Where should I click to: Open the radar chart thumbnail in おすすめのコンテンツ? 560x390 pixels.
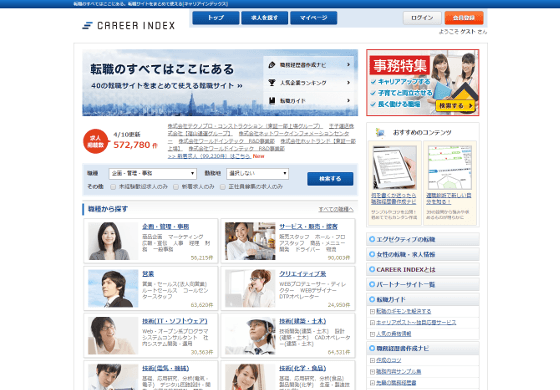[x=450, y=167]
